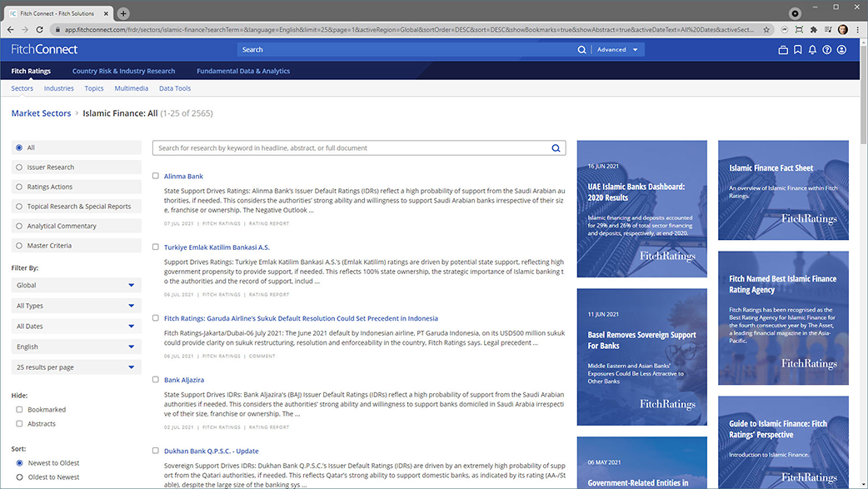Open the All Types dropdown
This screenshot has height=489, width=868.
click(x=77, y=306)
